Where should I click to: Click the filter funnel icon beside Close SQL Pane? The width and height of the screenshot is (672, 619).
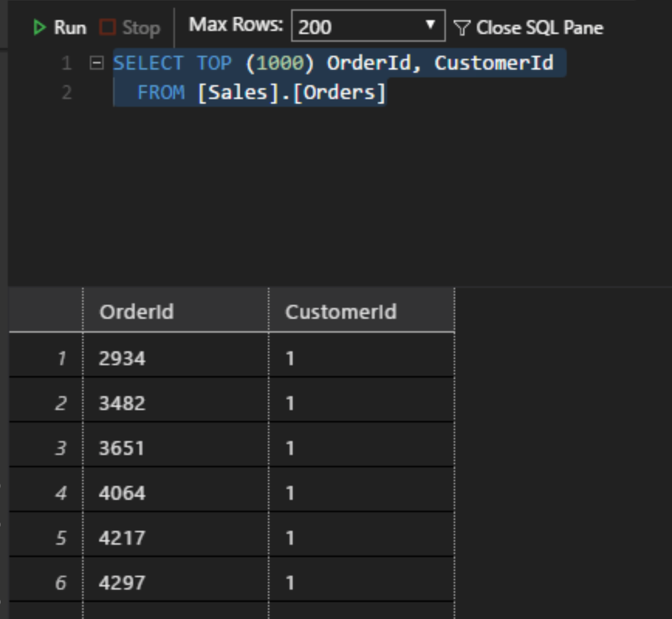click(461, 26)
